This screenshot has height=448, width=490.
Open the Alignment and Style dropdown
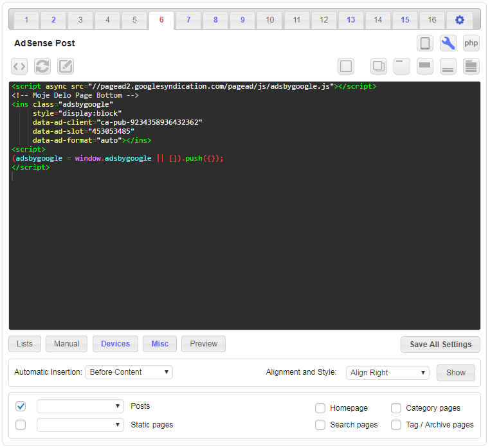388,373
